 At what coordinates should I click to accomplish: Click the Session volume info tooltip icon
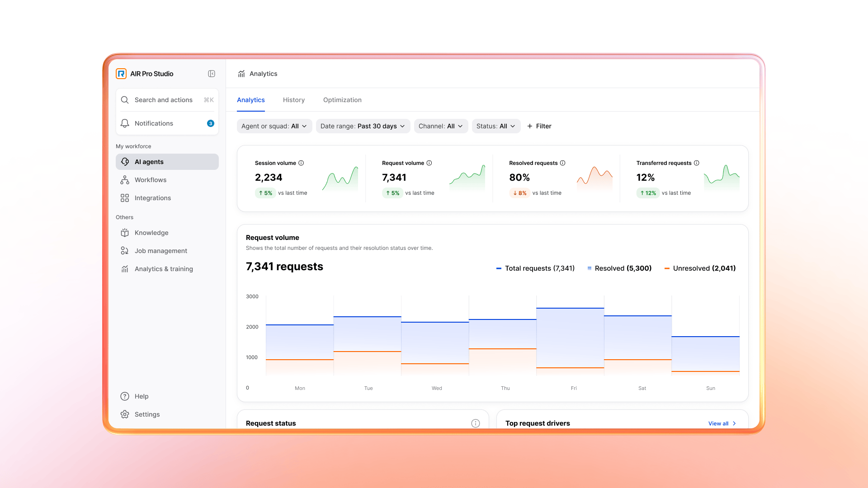[x=300, y=163]
